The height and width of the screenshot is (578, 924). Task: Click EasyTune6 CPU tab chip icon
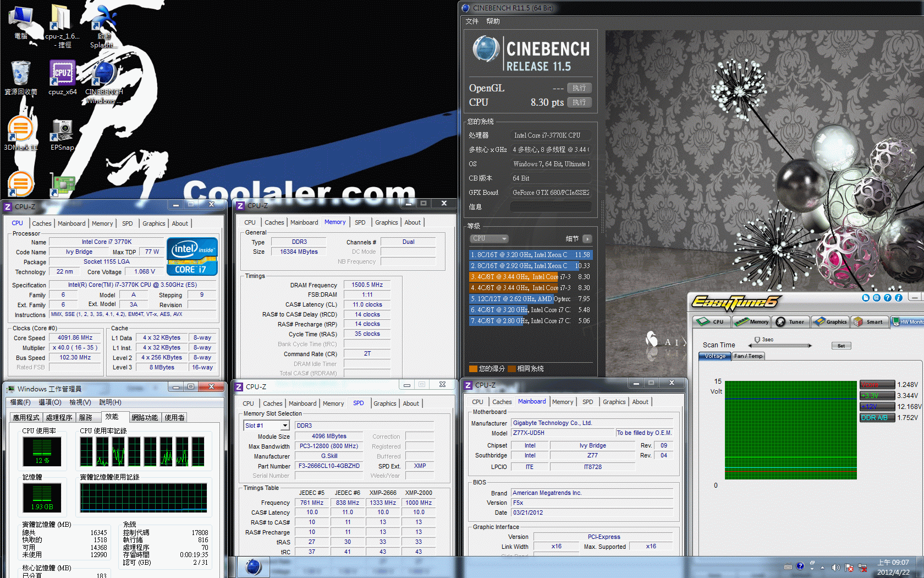(x=702, y=321)
